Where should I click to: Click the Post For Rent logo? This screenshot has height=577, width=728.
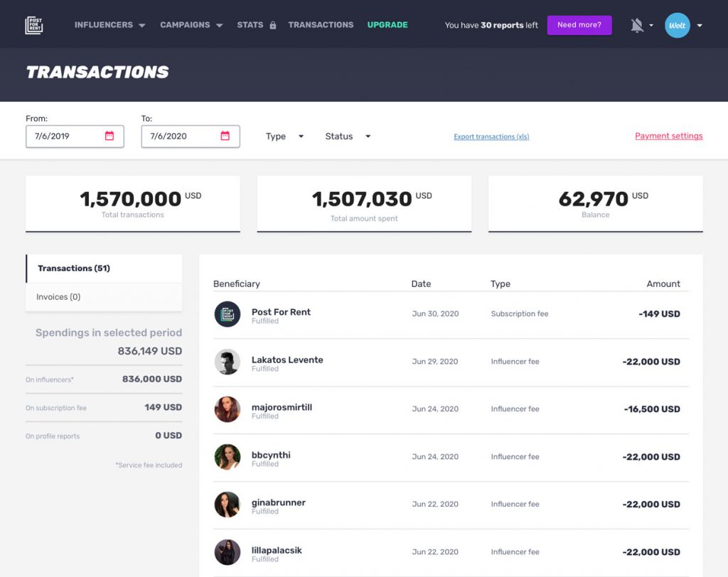tap(34, 25)
